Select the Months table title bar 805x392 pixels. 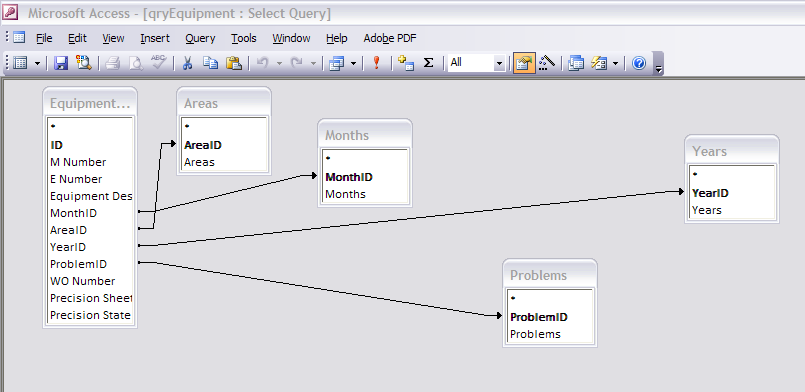tap(365, 135)
